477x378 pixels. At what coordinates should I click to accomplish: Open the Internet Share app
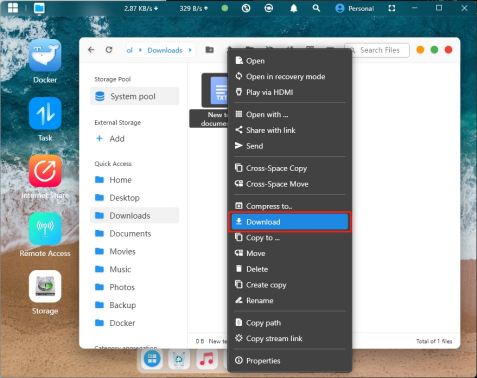pos(45,171)
